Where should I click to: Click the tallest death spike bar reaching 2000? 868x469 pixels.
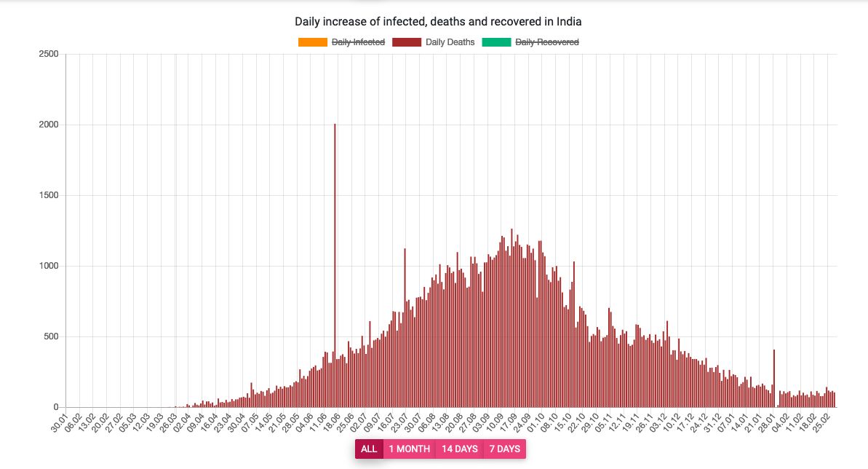tap(335, 266)
